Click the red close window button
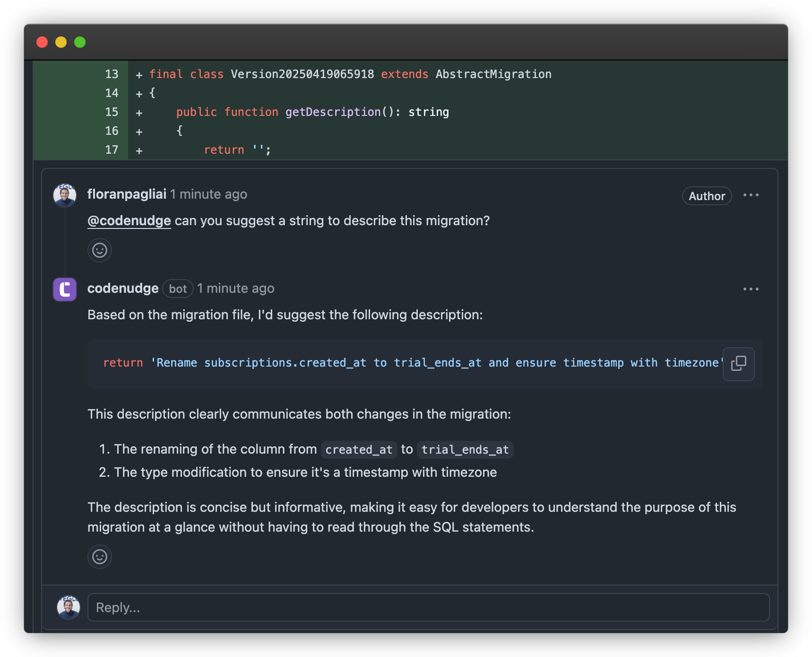812x657 pixels. pyautogui.click(x=42, y=42)
